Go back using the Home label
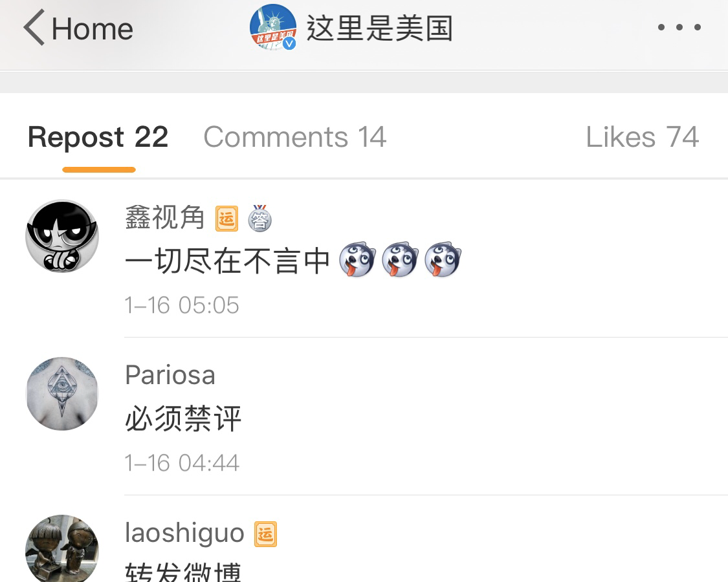 [93, 28]
